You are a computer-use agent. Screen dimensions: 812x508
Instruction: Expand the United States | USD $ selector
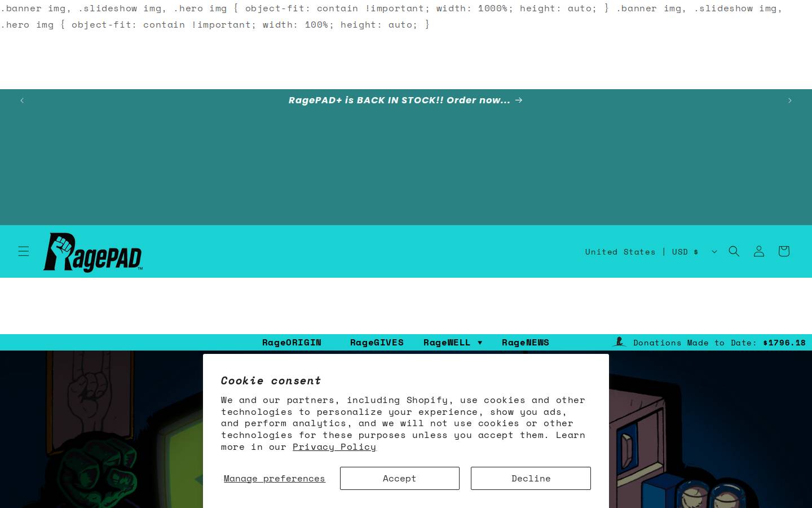(651, 252)
